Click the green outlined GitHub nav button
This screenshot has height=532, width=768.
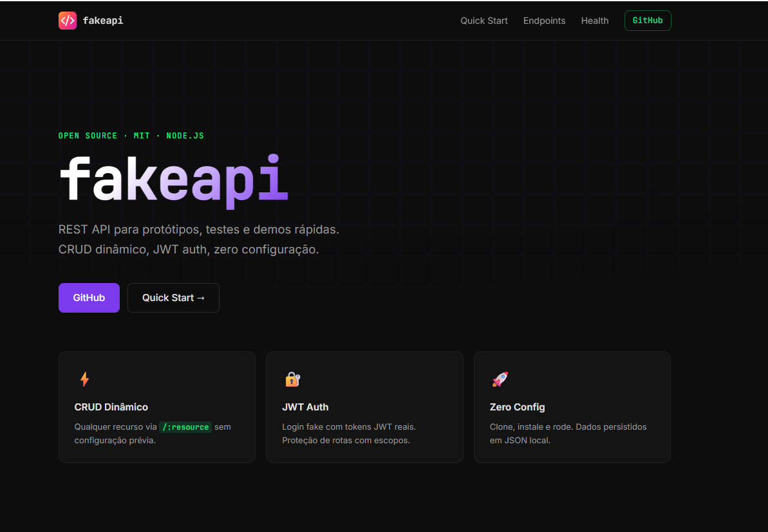coord(648,21)
